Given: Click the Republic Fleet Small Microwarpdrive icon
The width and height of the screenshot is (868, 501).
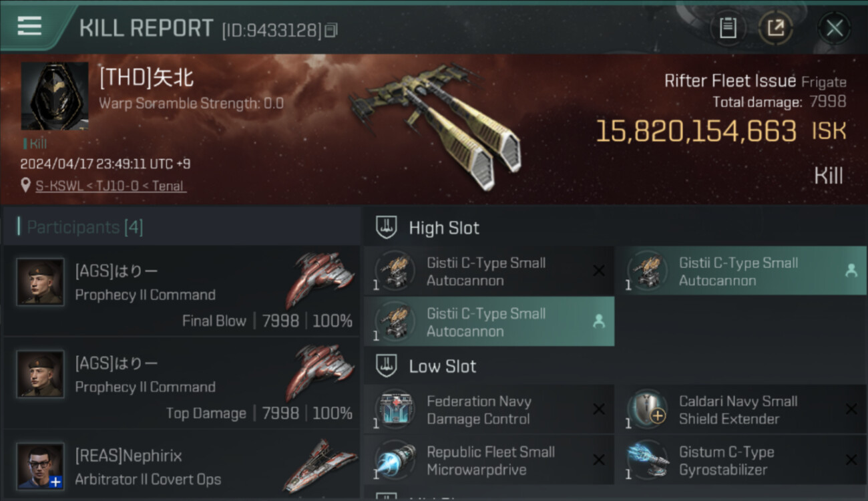Looking at the screenshot, I should click(x=395, y=460).
